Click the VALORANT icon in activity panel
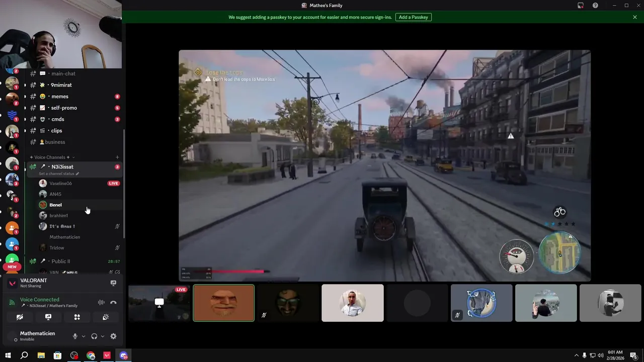The height and width of the screenshot is (362, 644). coord(13,283)
